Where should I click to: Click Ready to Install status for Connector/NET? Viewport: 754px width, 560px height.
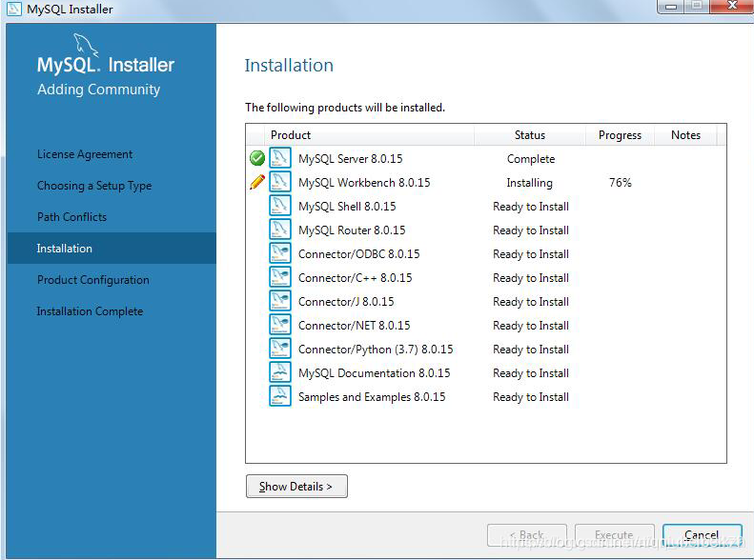531,325
